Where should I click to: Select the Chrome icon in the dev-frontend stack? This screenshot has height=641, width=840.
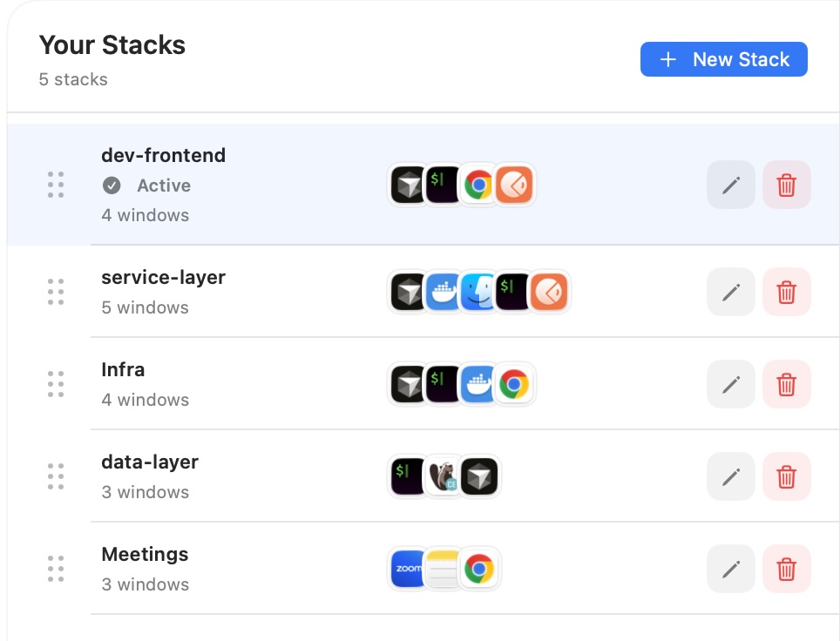[x=478, y=185]
